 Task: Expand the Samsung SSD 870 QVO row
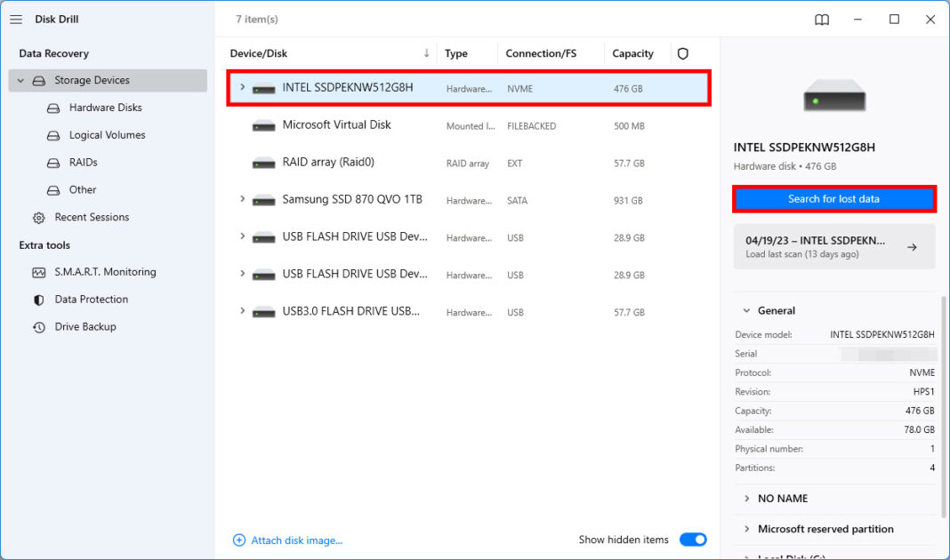pyautogui.click(x=243, y=200)
